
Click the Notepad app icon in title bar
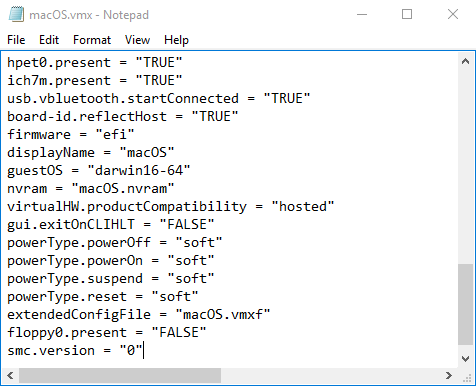pos(16,15)
